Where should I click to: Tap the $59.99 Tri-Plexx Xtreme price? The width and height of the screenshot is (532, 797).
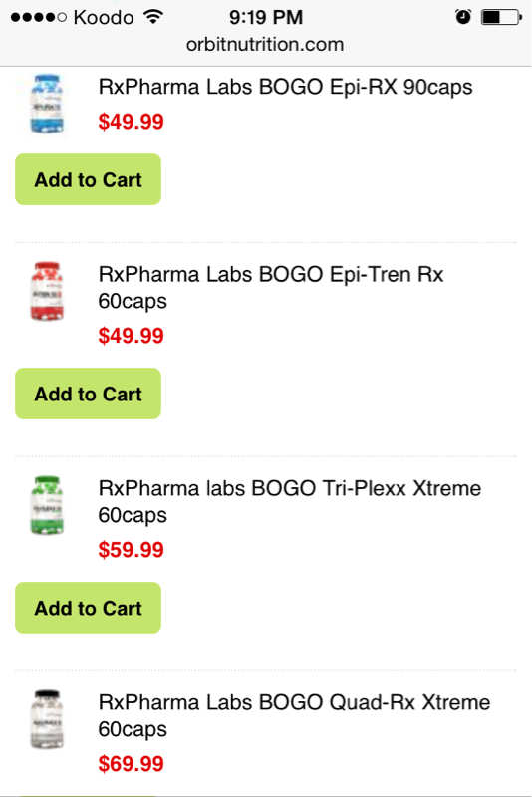tap(132, 550)
